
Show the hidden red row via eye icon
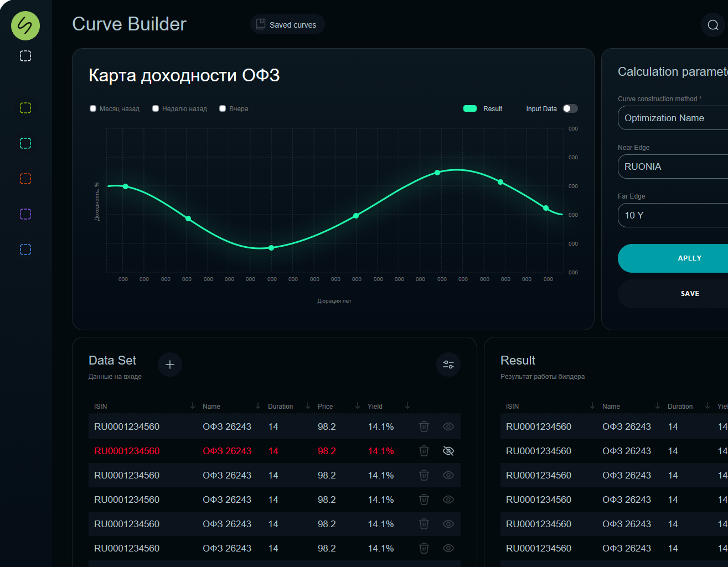click(448, 451)
